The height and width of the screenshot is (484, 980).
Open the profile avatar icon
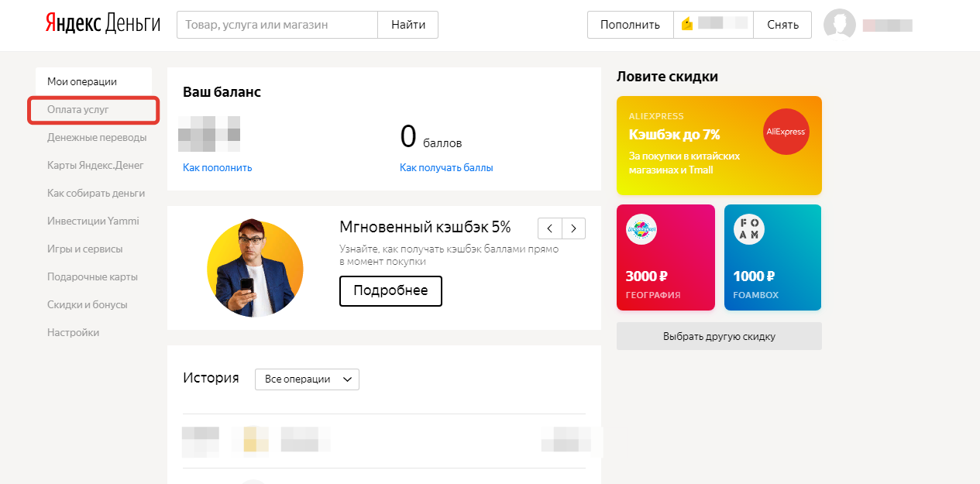(840, 24)
